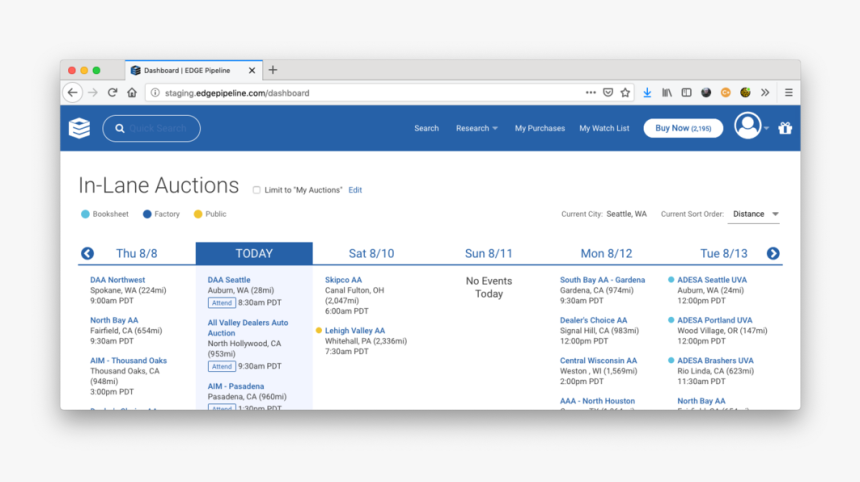Select the Mon 8/12 day header
Viewport: 860px width, 482px height.
[x=606, y=253]
